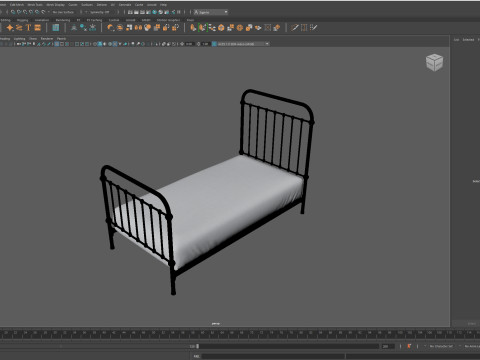Click the teal grid shelf icon
480x360 pixels.
pyautogui.click(x=56, y=28)
